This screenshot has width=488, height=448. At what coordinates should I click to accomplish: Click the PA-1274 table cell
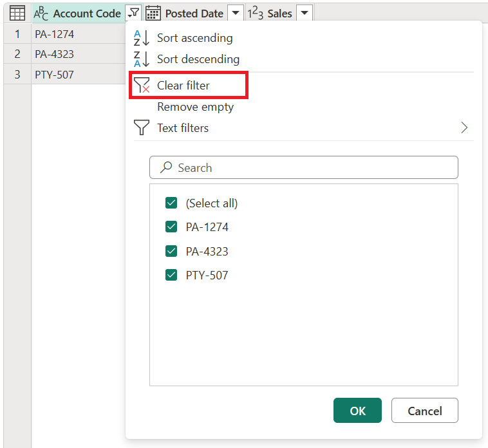[x=79, y=33]
